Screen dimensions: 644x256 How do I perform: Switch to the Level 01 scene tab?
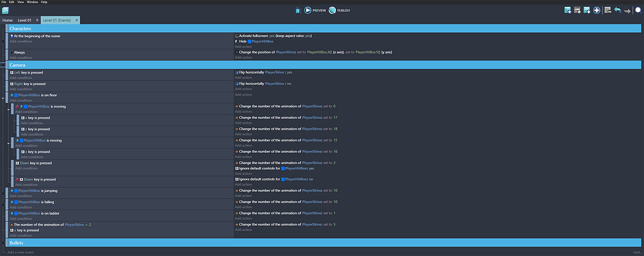pos(25,20)
